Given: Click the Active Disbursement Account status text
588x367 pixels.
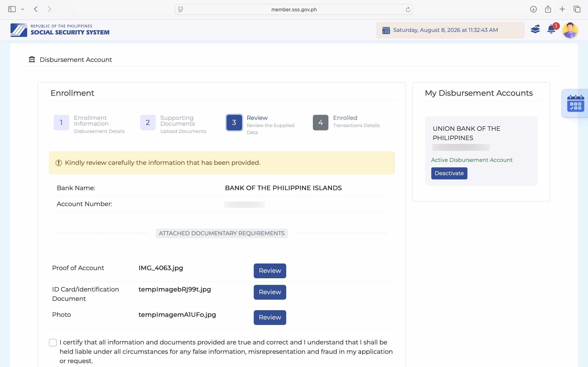Looking at the screenshot, I should [472, 160].
